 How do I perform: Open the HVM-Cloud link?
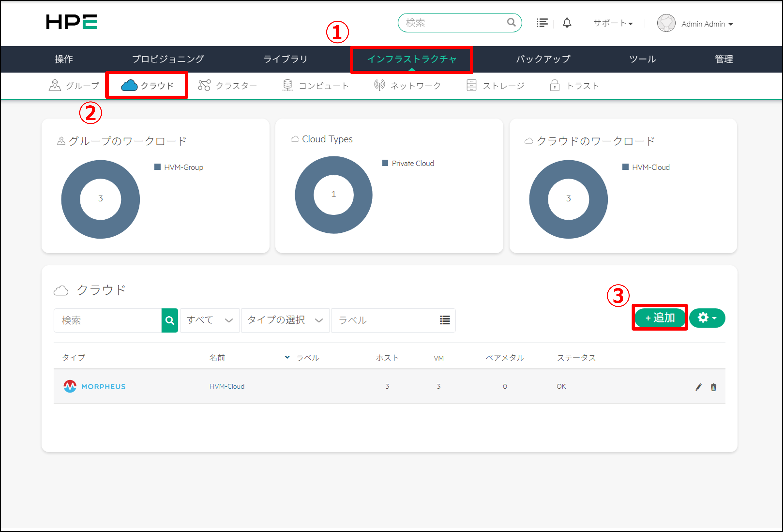[227, 386]
